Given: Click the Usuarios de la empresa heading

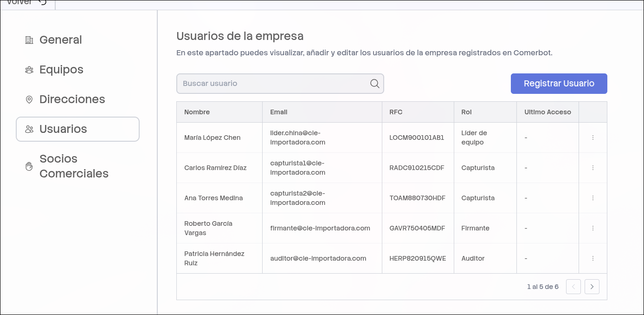Looking at the screenshot, I should 240,36.
